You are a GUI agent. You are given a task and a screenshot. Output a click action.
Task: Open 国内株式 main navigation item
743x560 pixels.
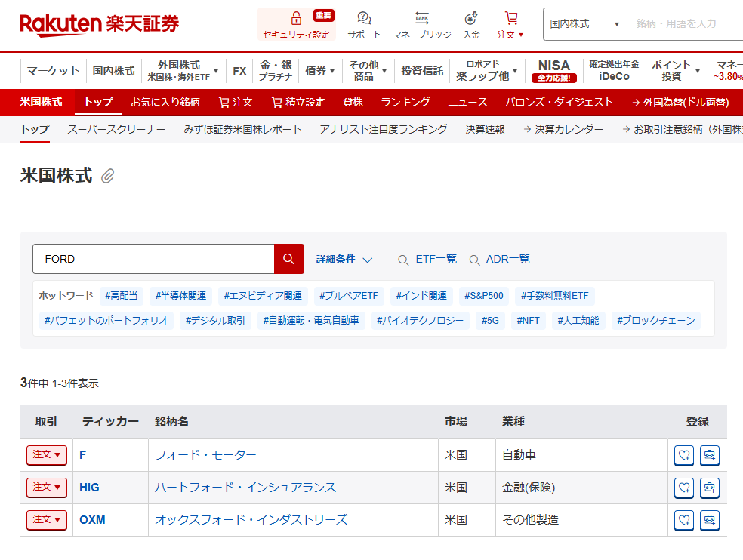pyautogui.click(x=113, y=71)
